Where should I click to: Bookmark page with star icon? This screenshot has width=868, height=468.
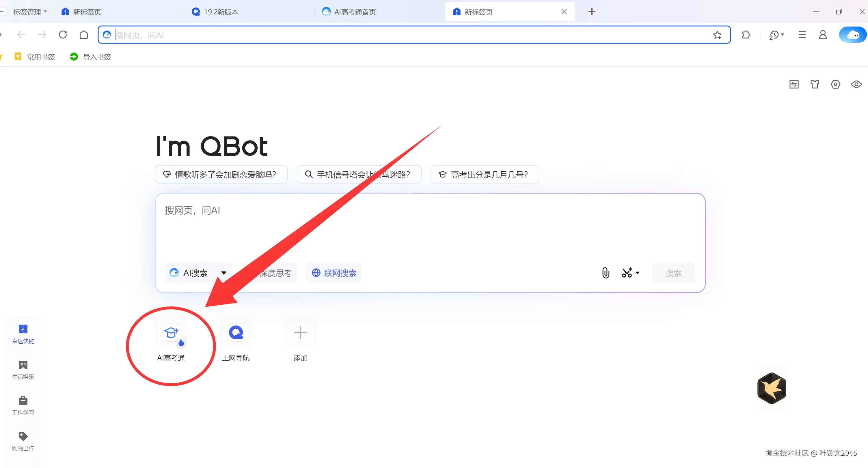717,35
